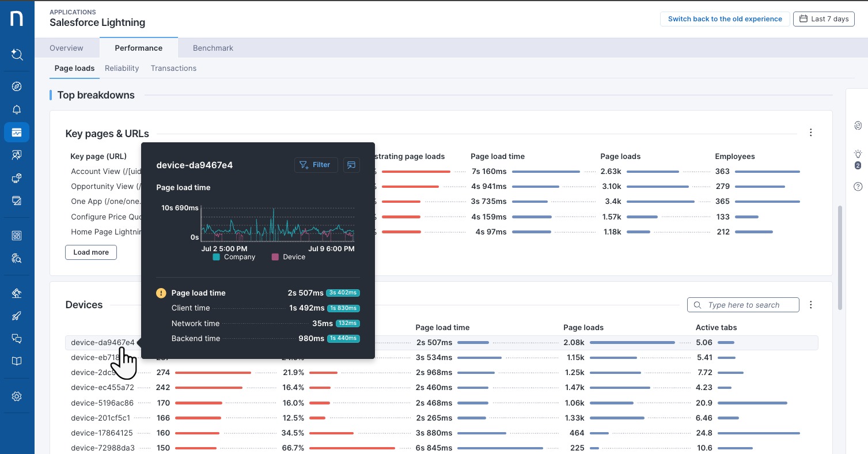
Task: Open the Last 7 days time picker
Action: 824,19
